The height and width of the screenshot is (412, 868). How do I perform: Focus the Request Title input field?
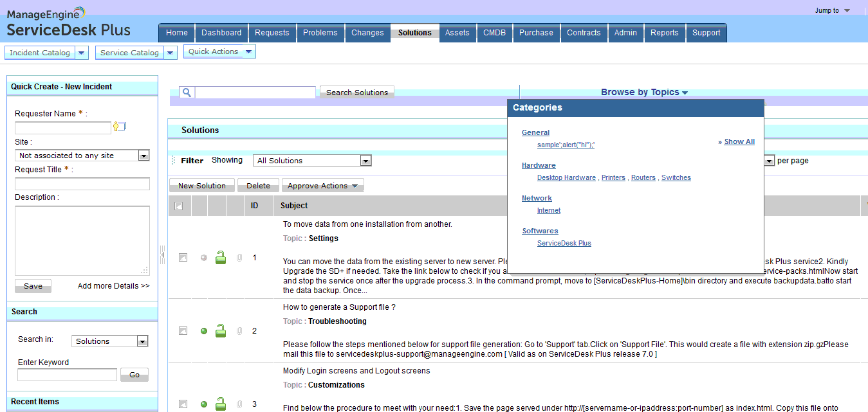point(82,184)
